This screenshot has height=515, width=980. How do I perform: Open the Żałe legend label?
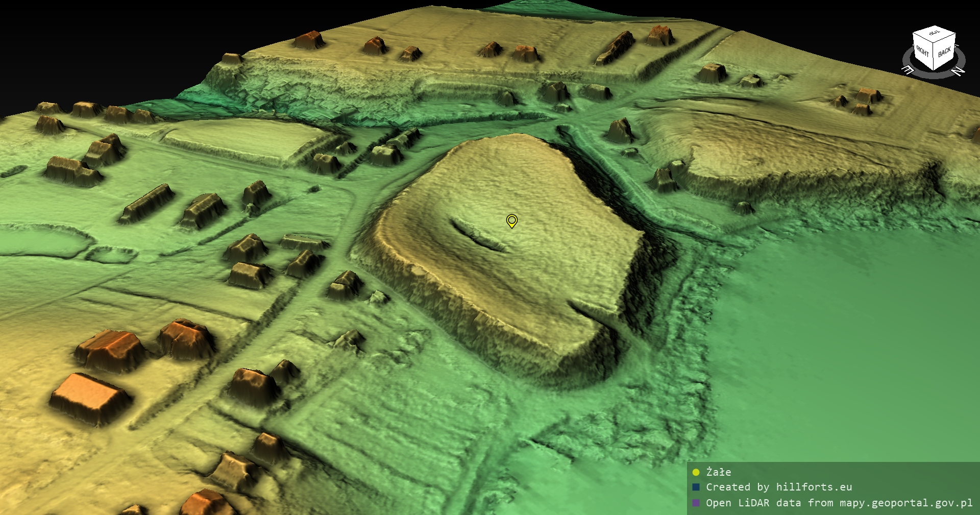point(718,472)
